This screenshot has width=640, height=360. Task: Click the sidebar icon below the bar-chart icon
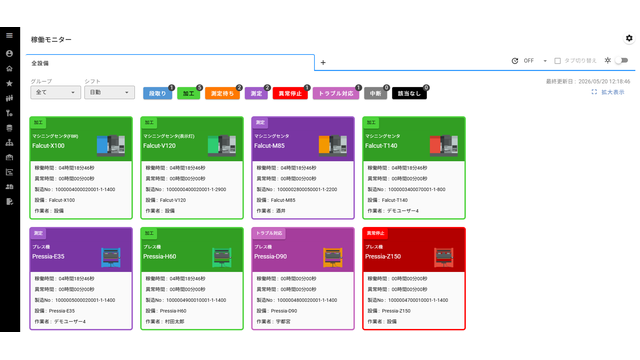(9, 113)
